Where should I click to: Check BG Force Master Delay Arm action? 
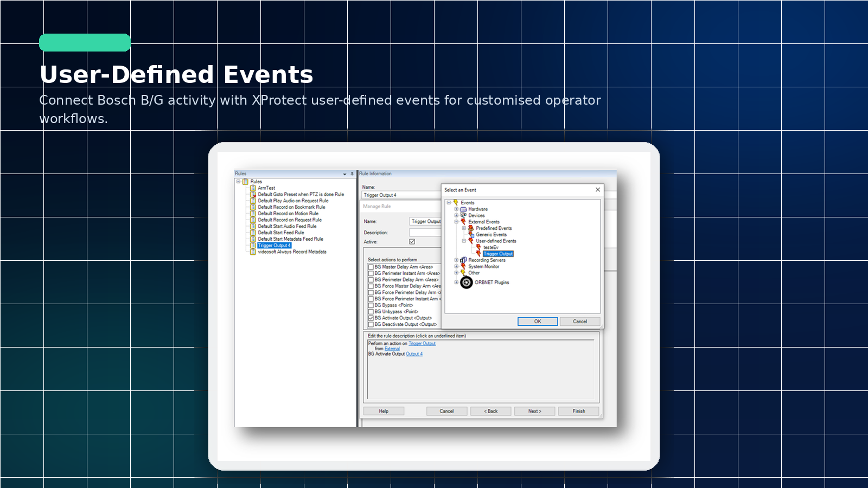pos(371,286)
